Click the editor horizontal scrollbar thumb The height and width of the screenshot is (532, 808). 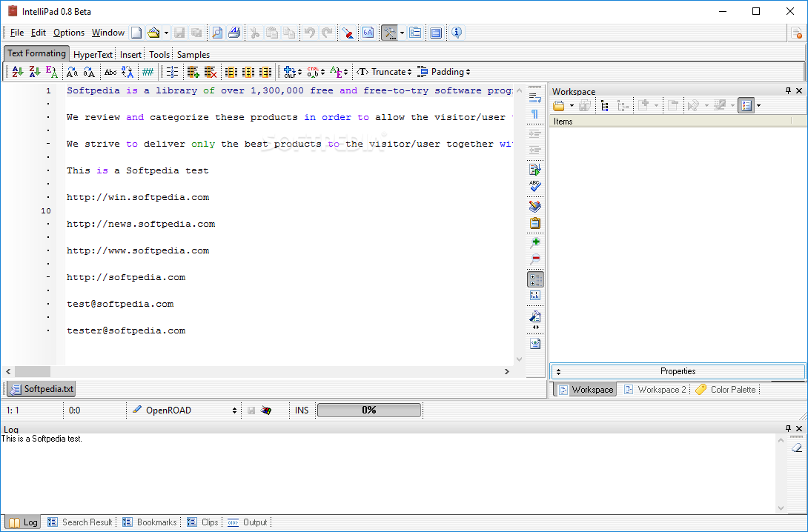tap(33, 371)
